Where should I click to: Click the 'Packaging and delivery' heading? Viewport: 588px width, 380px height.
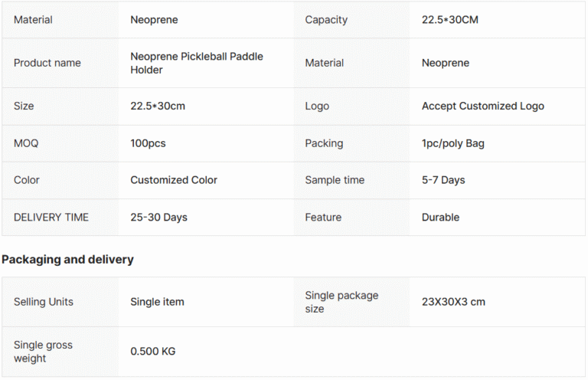[x=67, y=259]
